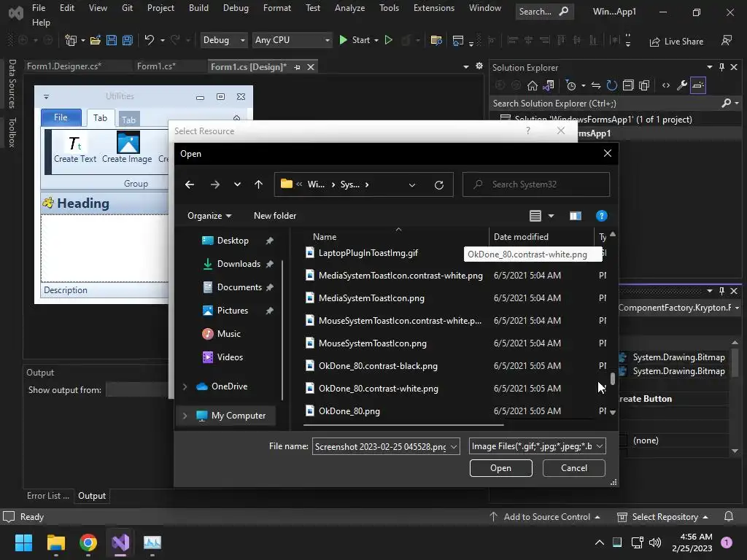
Task: Open notifications bell in the status bar
Action: point(729,517)
